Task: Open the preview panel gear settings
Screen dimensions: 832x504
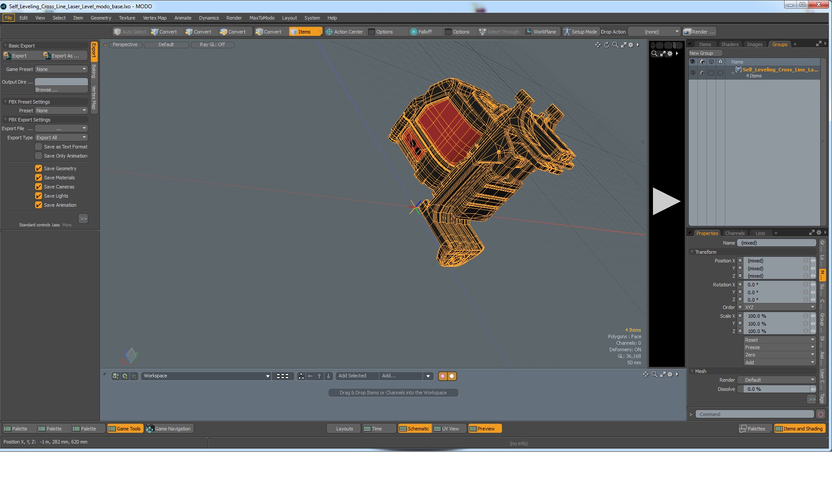Action: (670, 54)
